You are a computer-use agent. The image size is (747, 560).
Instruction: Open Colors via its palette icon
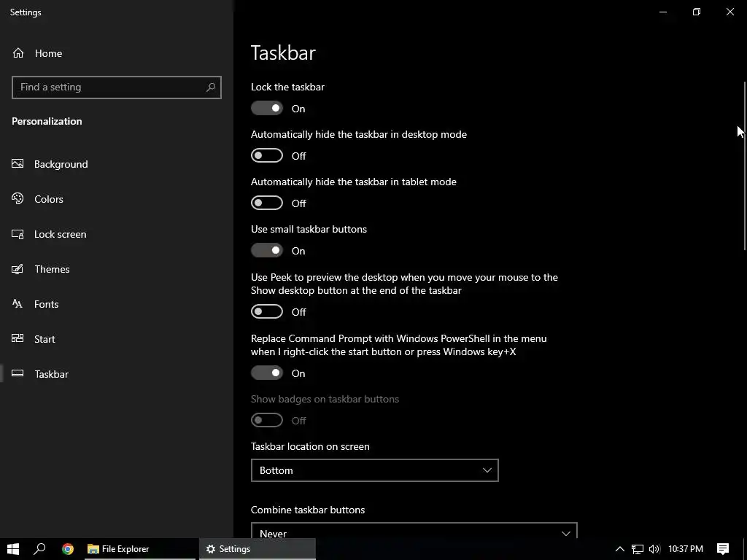click(x=18, y=198)
